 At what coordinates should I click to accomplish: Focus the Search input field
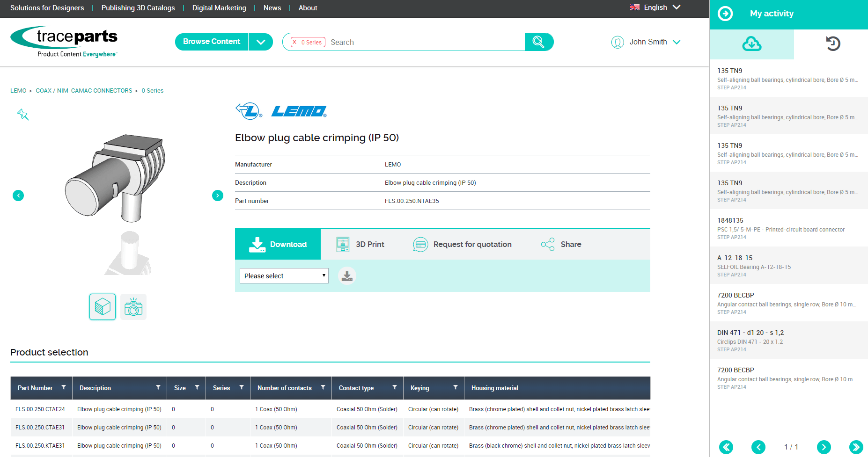coord(425,42)
